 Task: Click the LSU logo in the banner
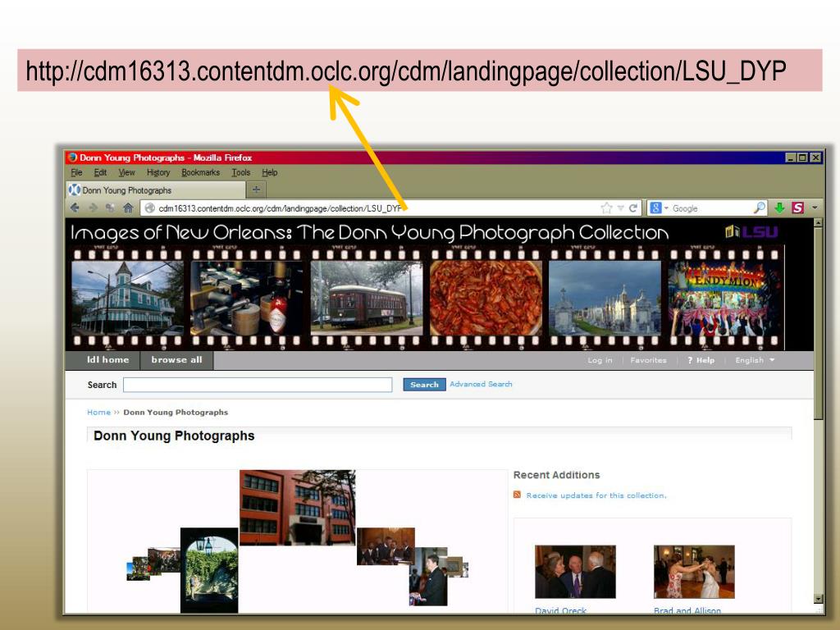pyautogui.click(x=751, y=232)
